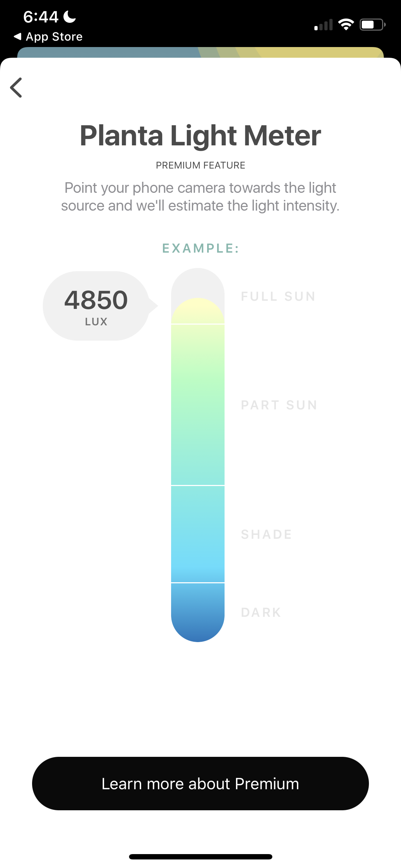The image size is (401, 868).
Task: Click Learn more about Premium button
Action: [200, 784]
